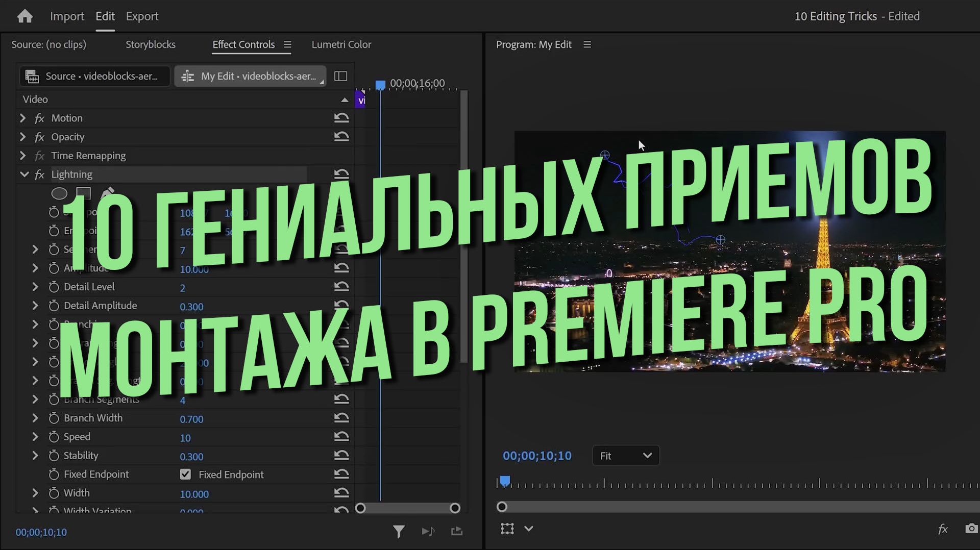Switch to the Edit tab
This screenshot has height=550, width=980.
pos(105,16)
